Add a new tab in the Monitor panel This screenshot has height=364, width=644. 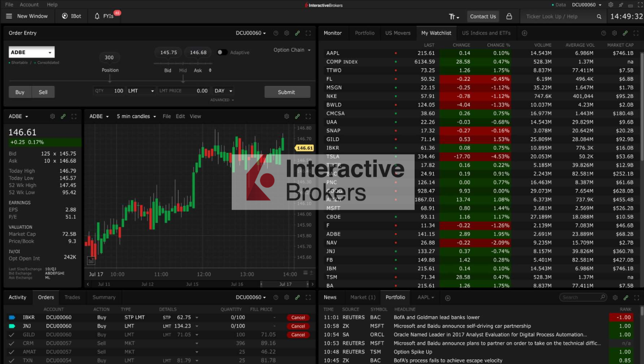pos(524,33)
